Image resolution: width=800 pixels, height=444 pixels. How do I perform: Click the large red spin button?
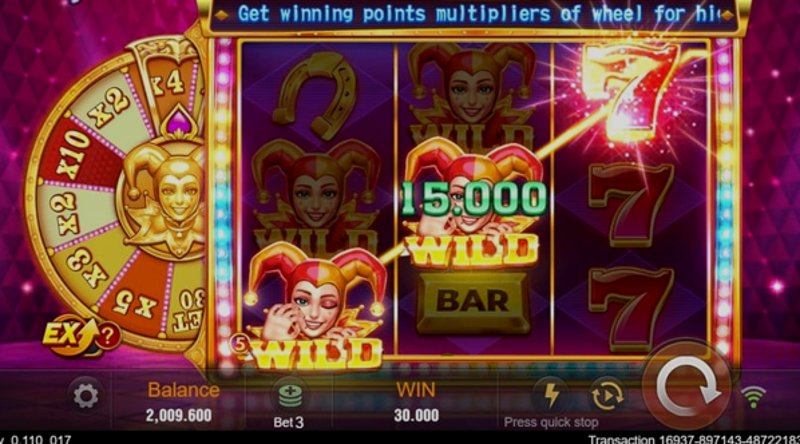[687, 387]
